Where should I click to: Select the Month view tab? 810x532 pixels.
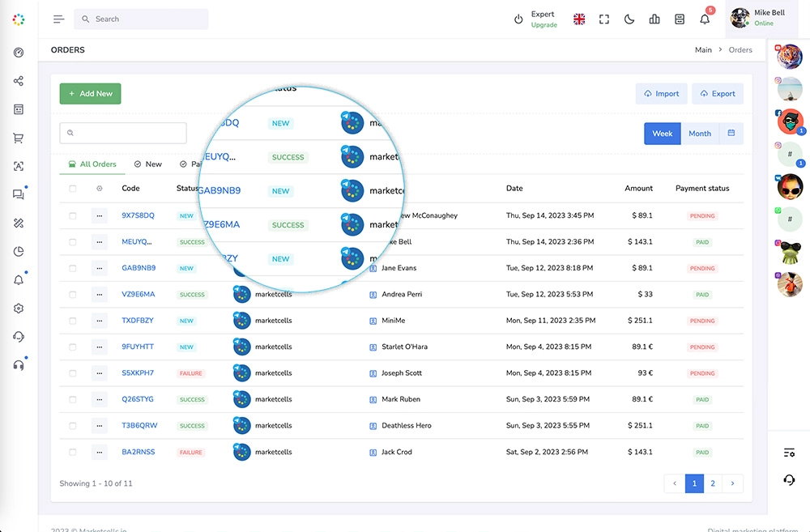[x=700, y=134]
